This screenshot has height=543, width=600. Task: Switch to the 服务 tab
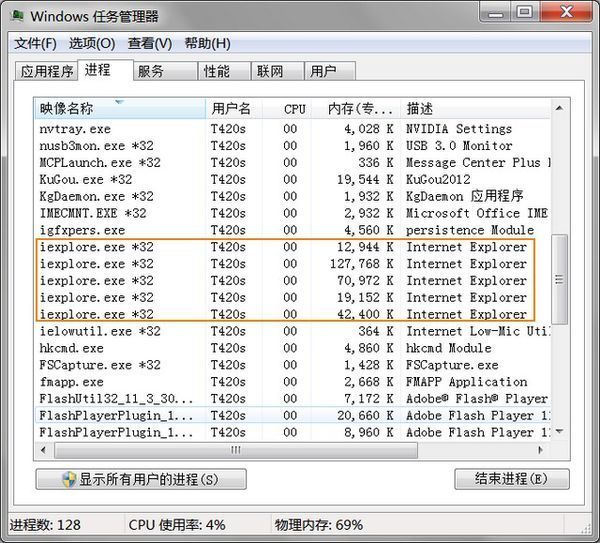pos(151,71)
